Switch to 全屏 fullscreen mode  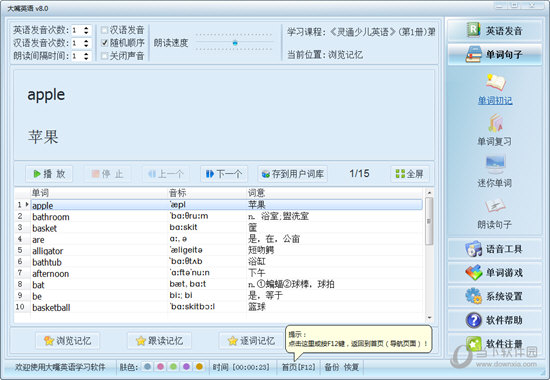coord(410,174)
